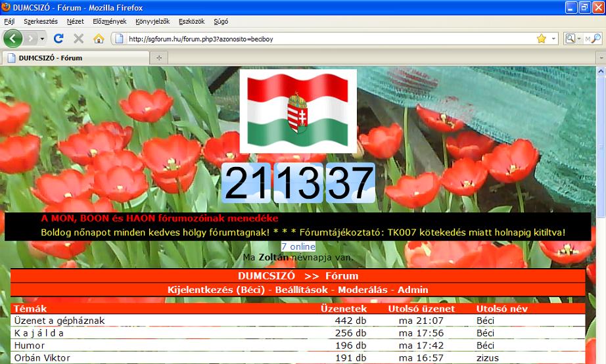Select the DUMCSIZÓ - Fórum tab

76,58
